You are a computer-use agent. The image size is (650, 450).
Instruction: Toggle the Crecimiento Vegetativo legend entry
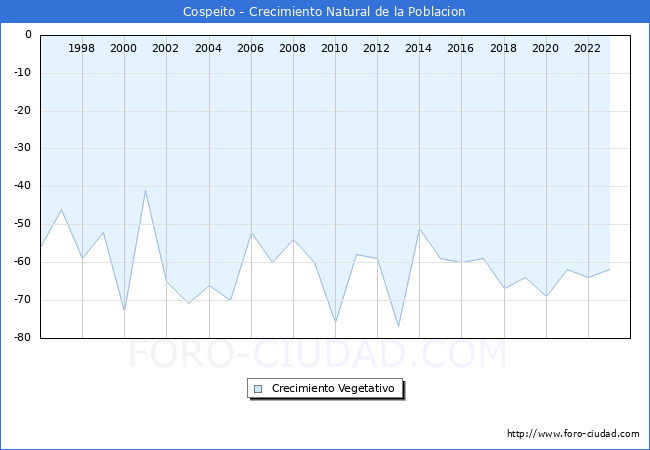pos(333,389)
